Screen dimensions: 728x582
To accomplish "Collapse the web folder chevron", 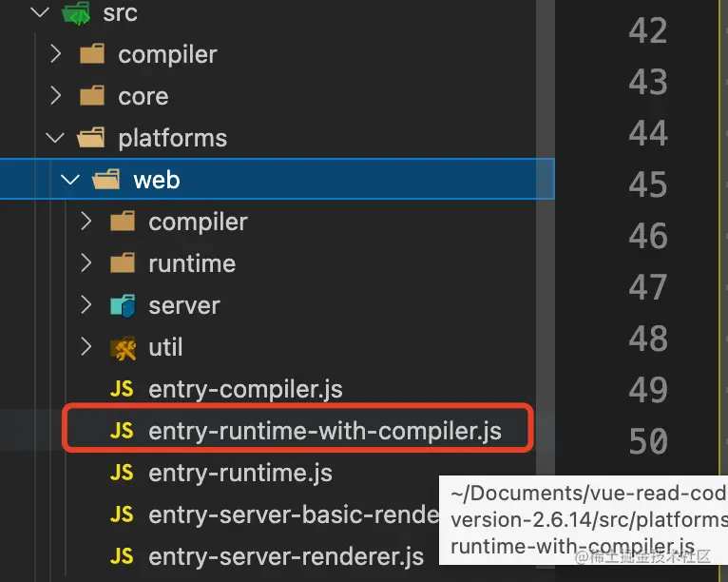I will (70, 180).
